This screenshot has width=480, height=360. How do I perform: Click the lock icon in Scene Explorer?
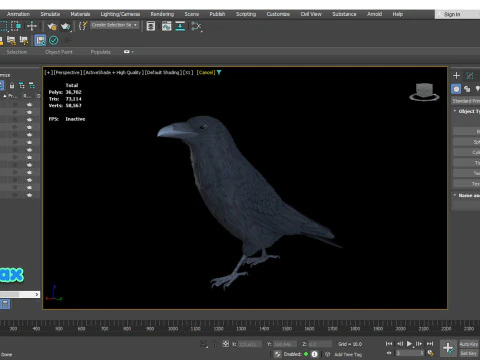coord(12,86)
